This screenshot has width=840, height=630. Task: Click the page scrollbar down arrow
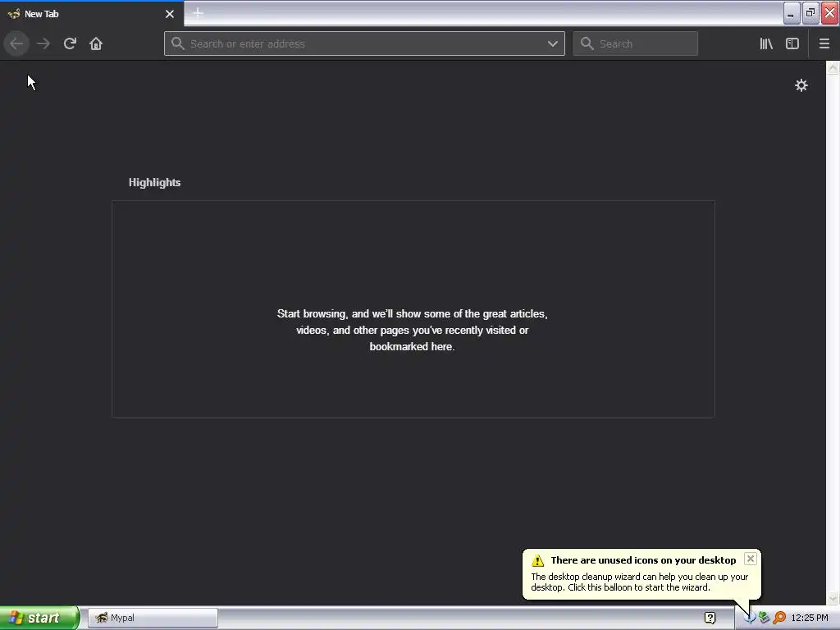pyautogui.click(x=833, y=598)
